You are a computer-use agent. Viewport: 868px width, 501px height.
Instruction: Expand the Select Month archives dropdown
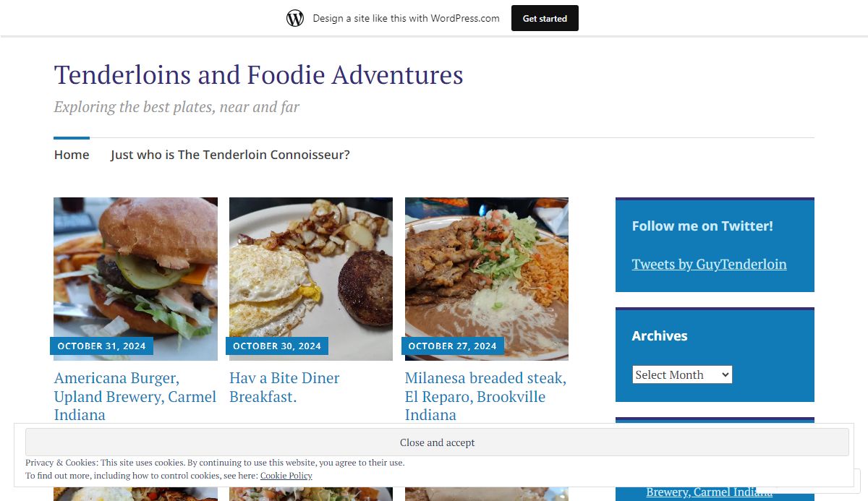(x=682, y=374)
